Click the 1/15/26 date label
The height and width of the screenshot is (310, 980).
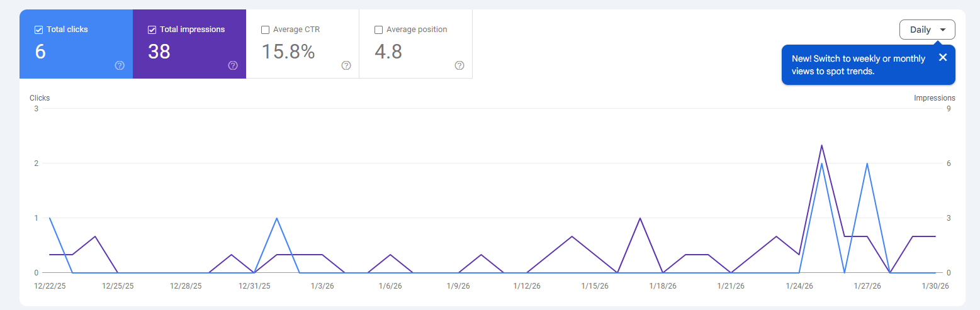(595, 286)
